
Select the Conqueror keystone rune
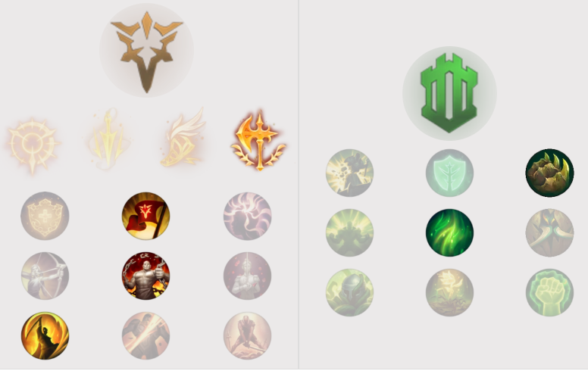(x=258, y=142)
